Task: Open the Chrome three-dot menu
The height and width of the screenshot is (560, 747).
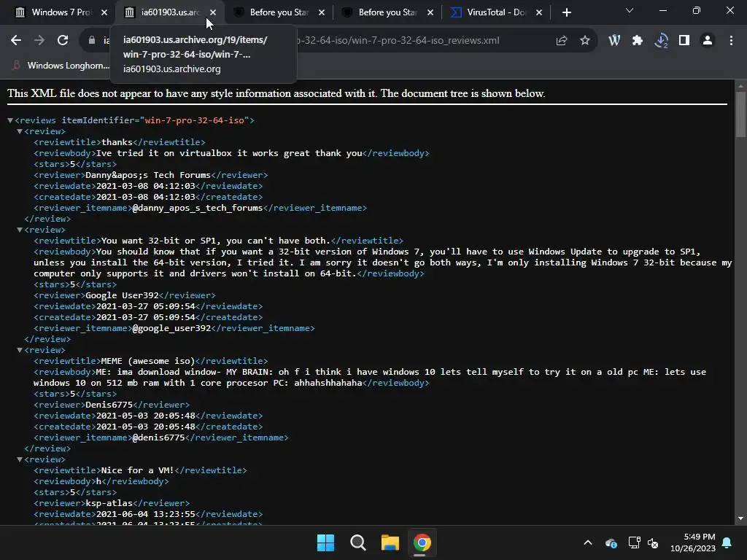Action: (x=731, y=41)
